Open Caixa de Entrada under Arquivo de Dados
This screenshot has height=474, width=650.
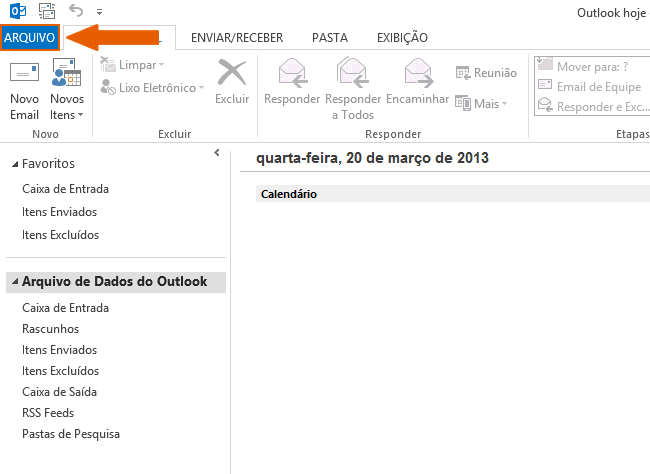pos(65,308)
